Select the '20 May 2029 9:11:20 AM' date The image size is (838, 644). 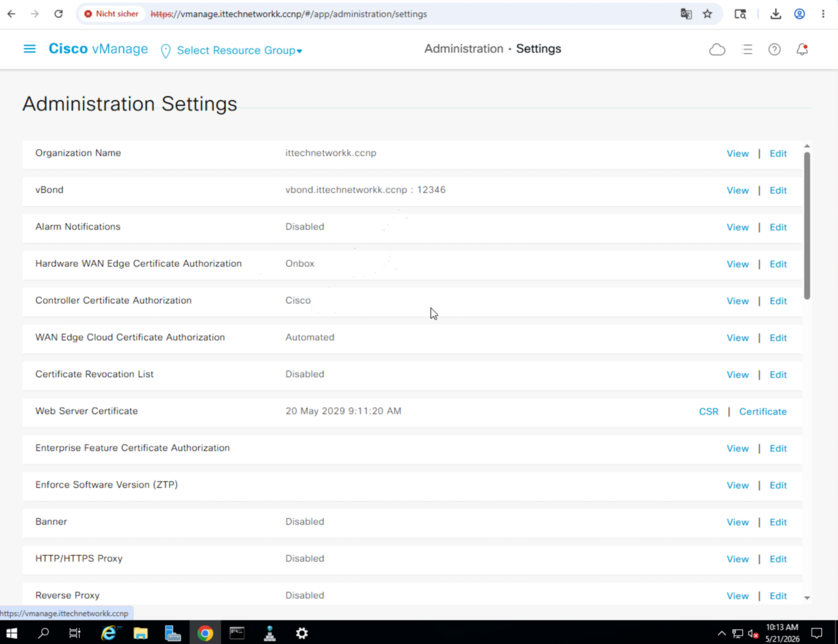tap(343, 411)
